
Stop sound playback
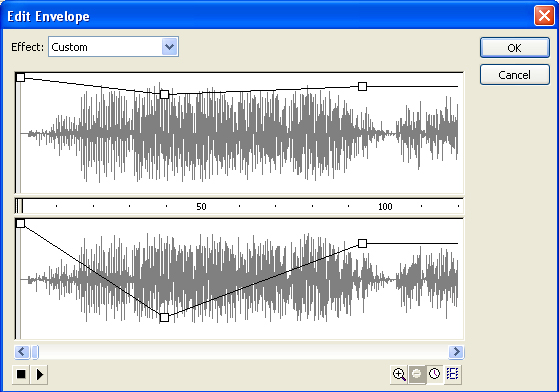click(x=21, y=375)
